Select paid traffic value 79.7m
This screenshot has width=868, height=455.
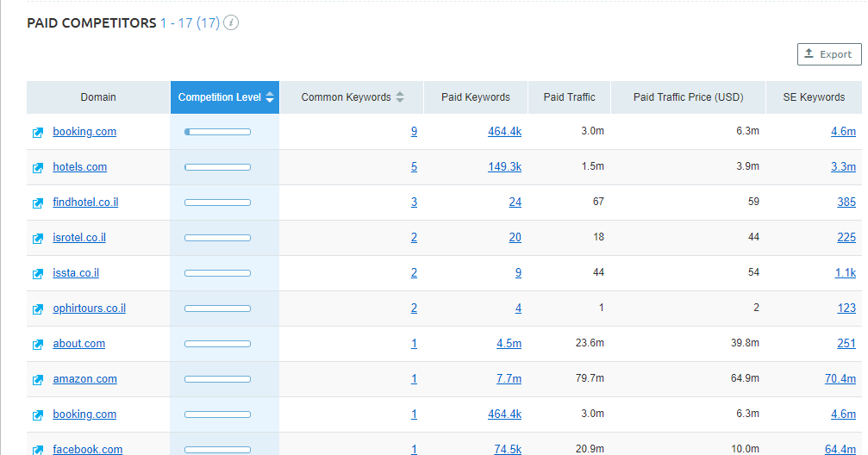click(590, 378)
